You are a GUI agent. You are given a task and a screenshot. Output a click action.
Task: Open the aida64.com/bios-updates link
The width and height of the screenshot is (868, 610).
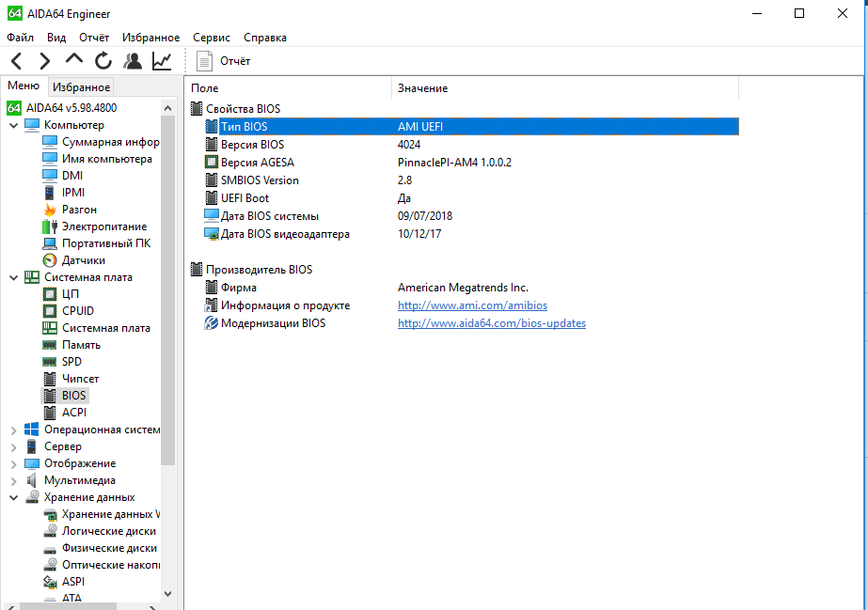492,323
